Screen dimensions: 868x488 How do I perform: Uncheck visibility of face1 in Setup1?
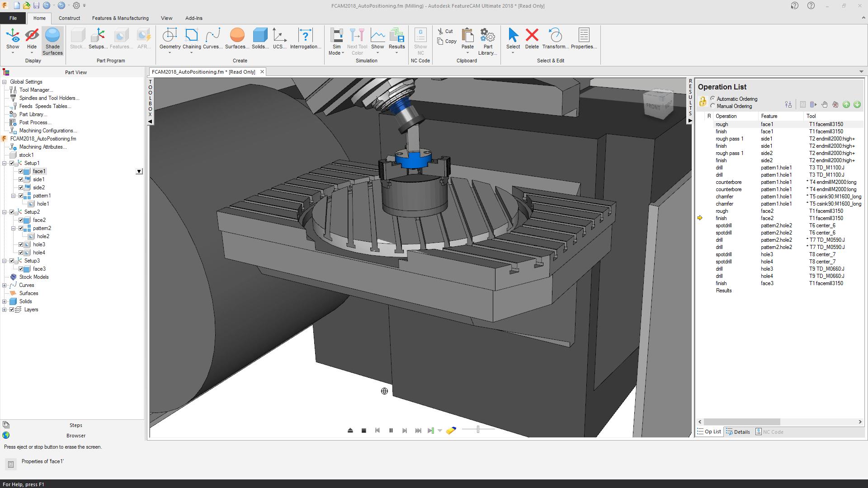21,171
